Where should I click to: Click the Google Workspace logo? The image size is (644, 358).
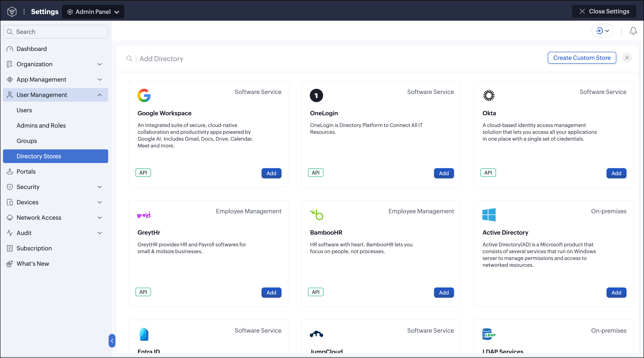tap(144, 95)
